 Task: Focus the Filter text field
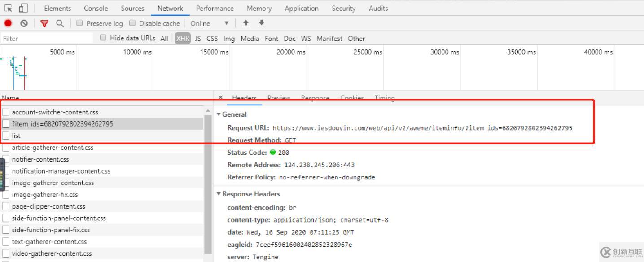click(x=47, y=39)
